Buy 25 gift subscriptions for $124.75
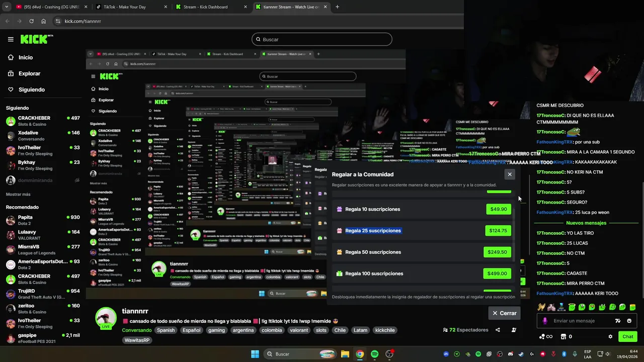Image resolution: width=644 pixels, height=362 pixels. (498, 231)
